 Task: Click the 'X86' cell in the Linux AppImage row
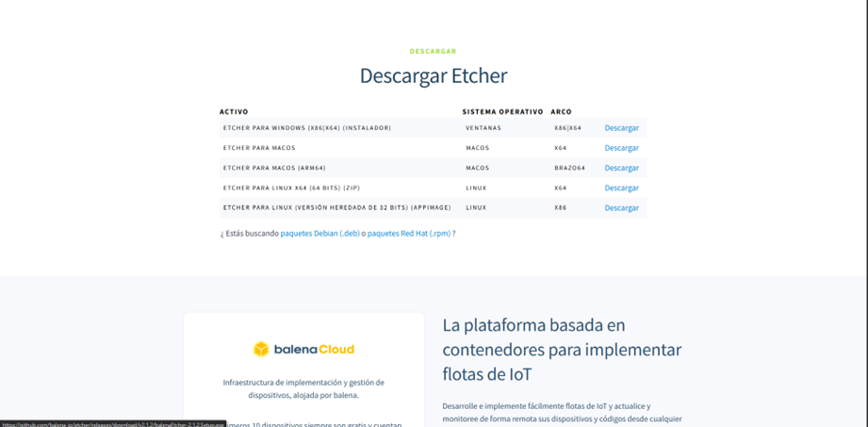560,207
